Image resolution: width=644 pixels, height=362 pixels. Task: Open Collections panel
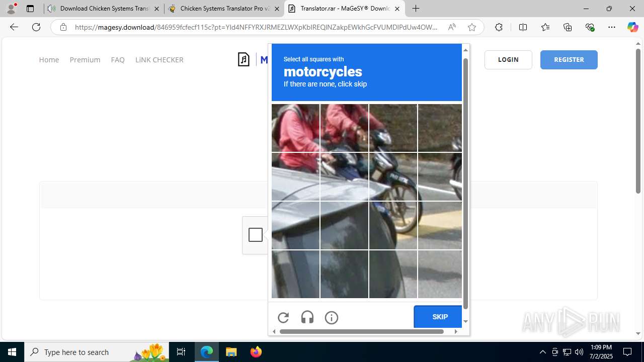(x=568, y=27)
